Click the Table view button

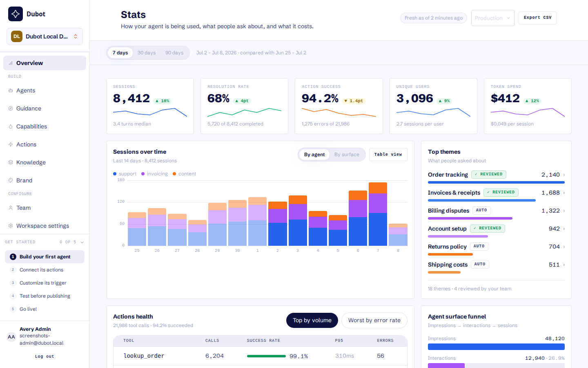point(388,155)
